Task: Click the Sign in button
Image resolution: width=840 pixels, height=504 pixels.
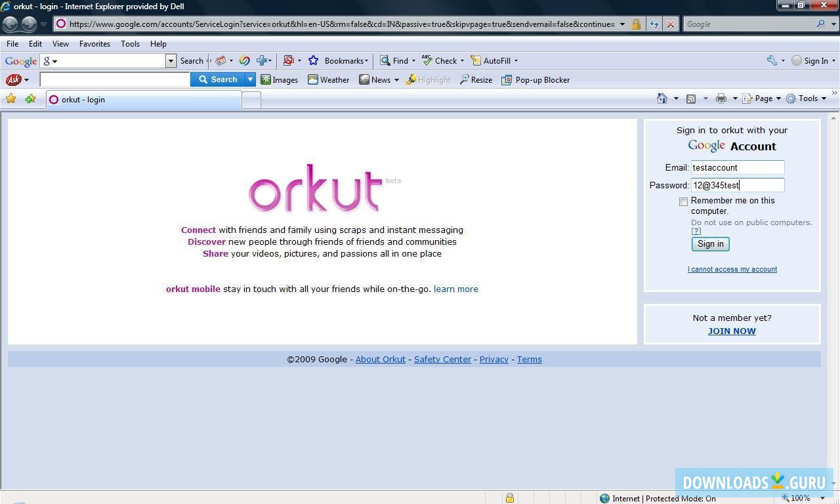Action: click(x=710, y=244)
